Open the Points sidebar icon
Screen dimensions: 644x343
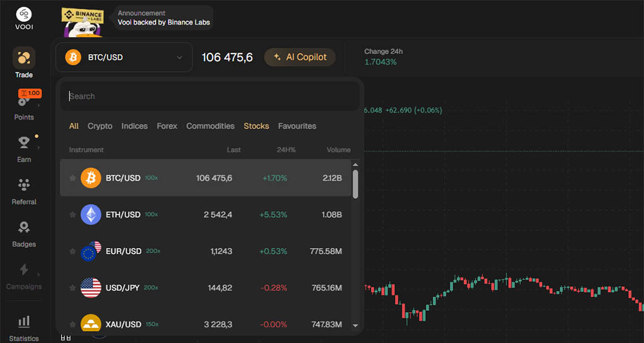(x=24, y=101)
